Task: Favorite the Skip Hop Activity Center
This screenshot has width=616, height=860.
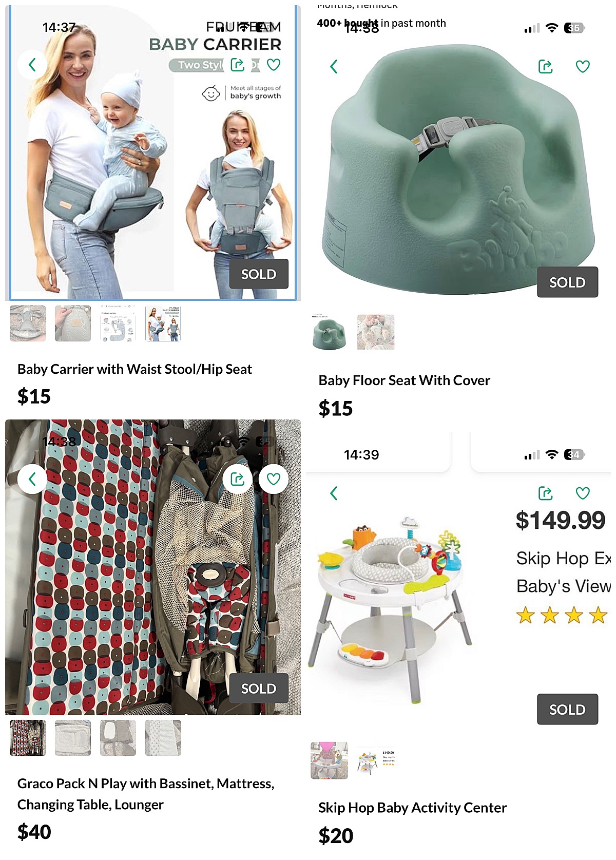Action: click(x=583, y=493)
